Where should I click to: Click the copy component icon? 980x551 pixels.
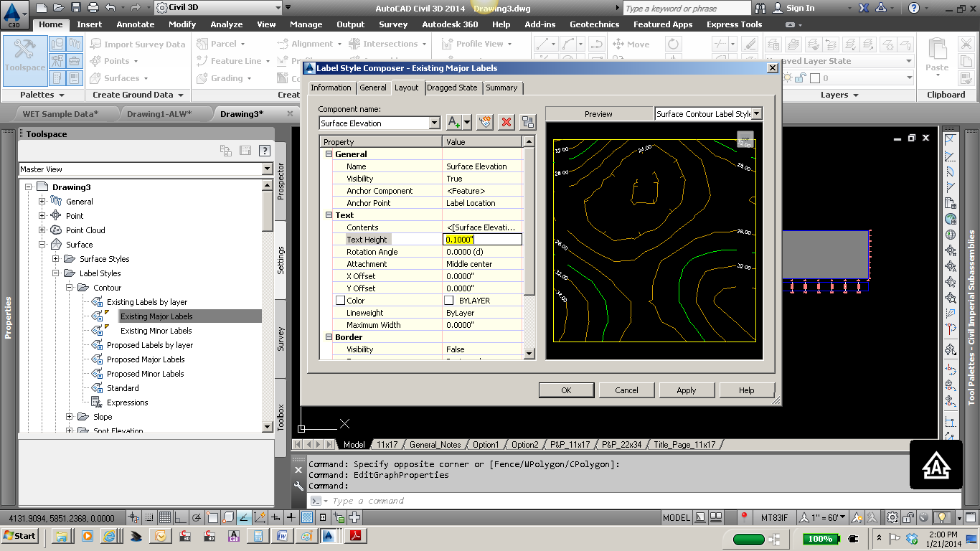pos(485,122)
